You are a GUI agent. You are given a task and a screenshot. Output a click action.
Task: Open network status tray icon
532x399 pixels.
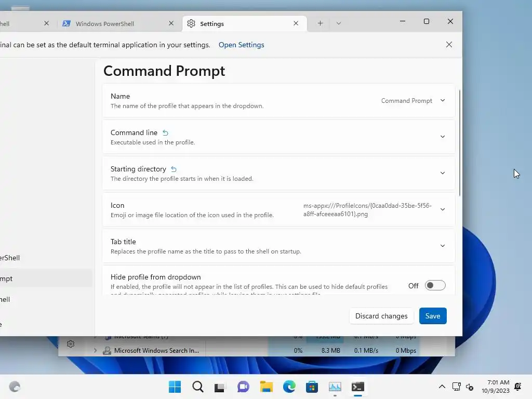(x=456, y=387)
